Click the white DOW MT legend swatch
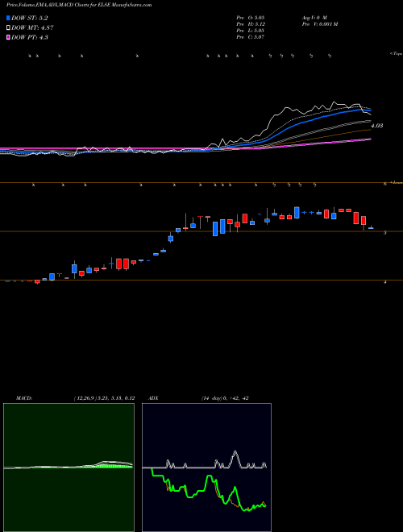The width and height of the screenshot is (403, 532). [9, 27]
